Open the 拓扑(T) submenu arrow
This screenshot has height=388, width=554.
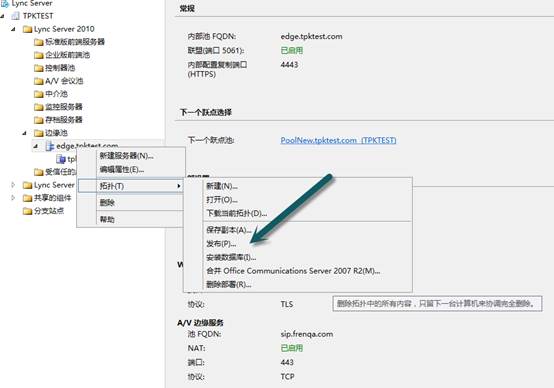pos(179,186)
